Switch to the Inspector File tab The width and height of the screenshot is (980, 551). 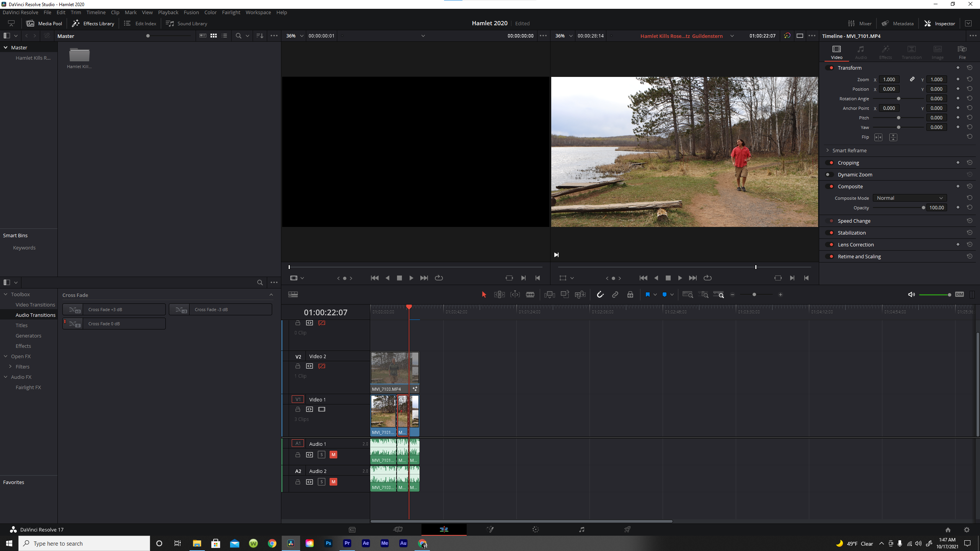click(962, 52)
